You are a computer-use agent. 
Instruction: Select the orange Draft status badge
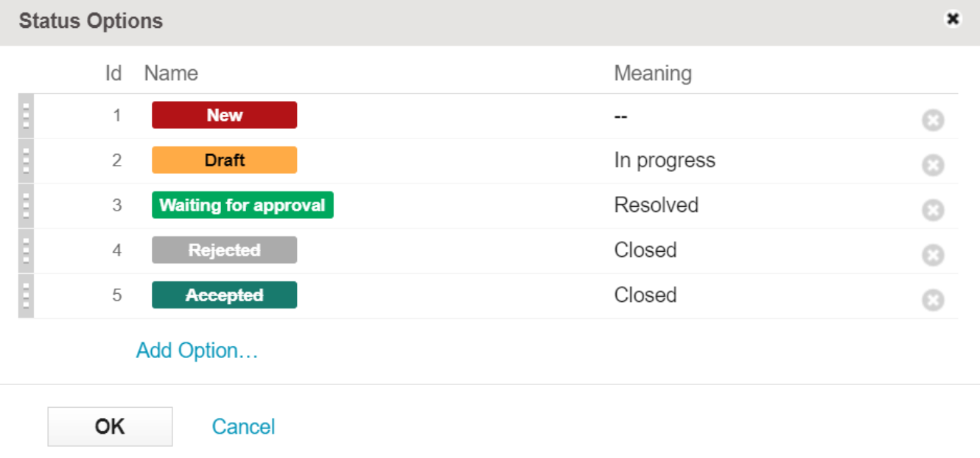224,161
